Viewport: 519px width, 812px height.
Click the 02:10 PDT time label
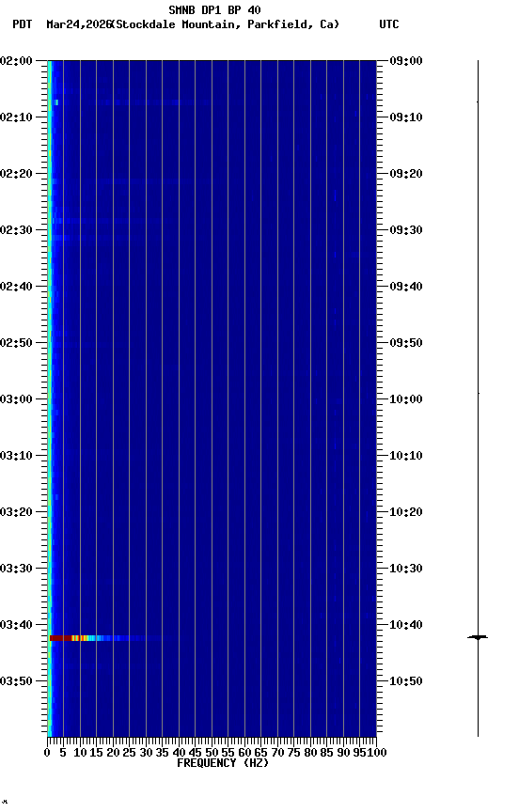tap(16, 117)
